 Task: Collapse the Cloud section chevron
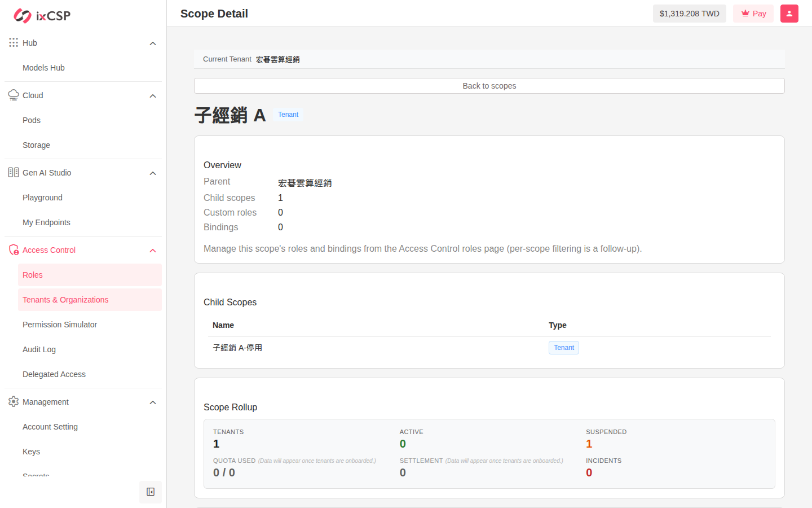153,96
